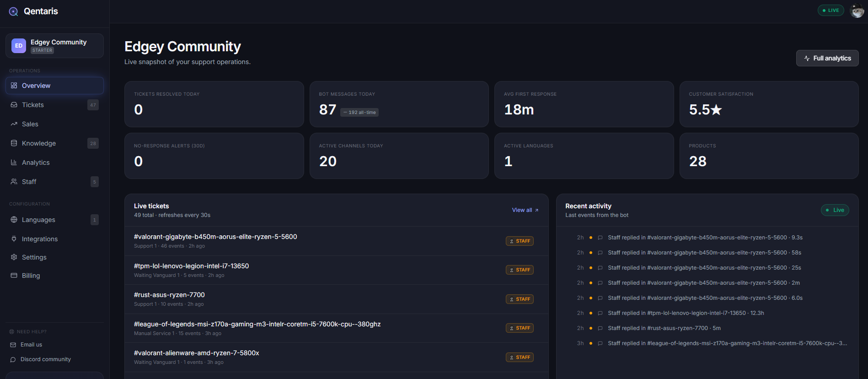Viewport: 868px width, 379px height.
Task: Open View all live tickets link
Action: (525, 210)
